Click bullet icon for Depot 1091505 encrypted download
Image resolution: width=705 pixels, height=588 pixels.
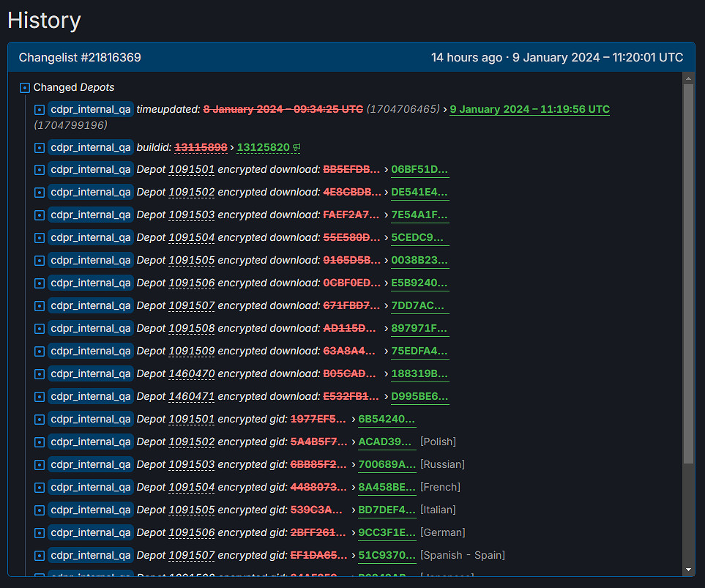(x=40, y=261)
